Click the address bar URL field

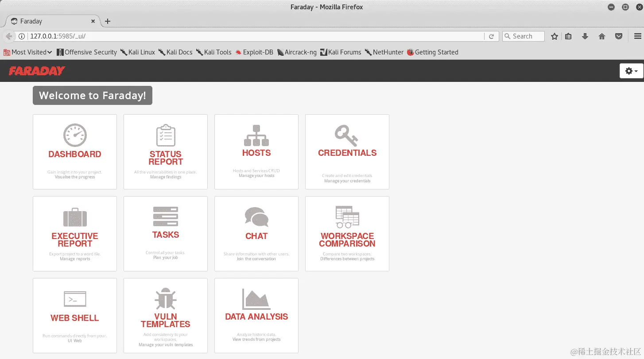256,36
